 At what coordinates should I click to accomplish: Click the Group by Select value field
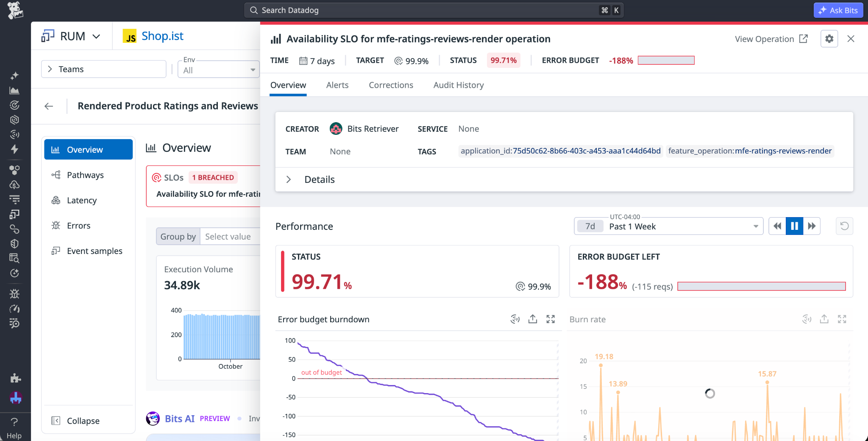[230, 237]
